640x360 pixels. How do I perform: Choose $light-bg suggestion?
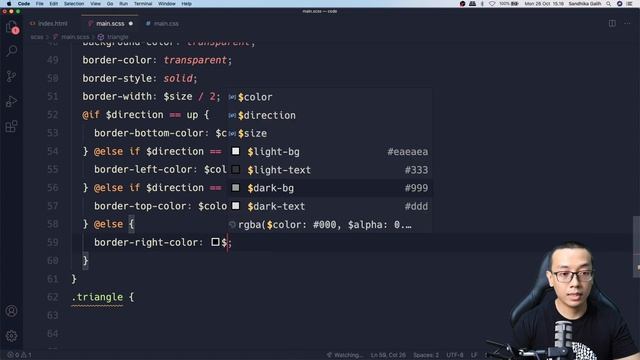(329, 152)
